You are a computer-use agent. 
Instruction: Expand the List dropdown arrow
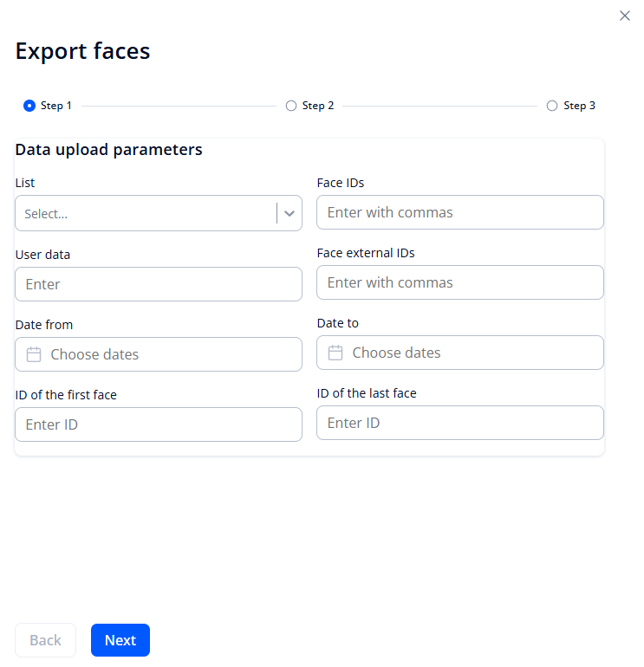point(289,213)
